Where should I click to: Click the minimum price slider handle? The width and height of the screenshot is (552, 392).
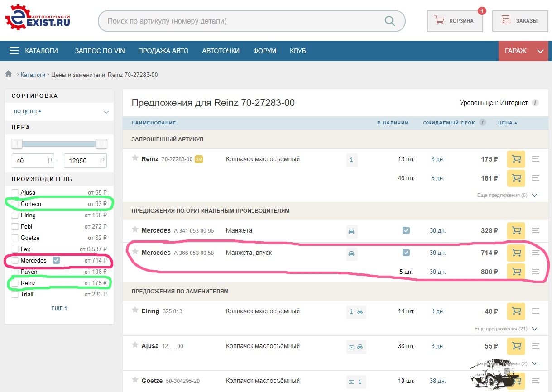pyautogui.click(x=17, y=144)
